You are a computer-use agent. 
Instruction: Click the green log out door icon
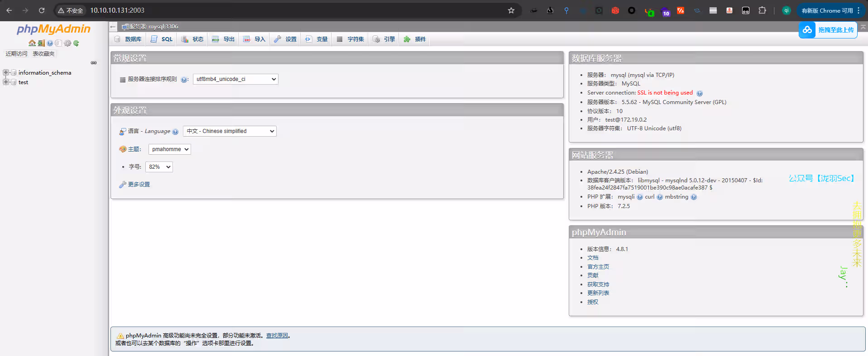(x=41, y=43)
